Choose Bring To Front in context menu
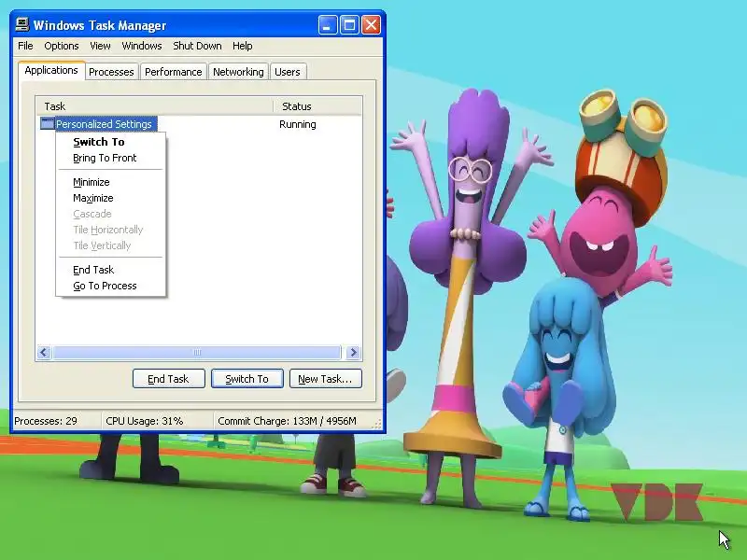The image size is (747, 560). (x=111, y=158)
